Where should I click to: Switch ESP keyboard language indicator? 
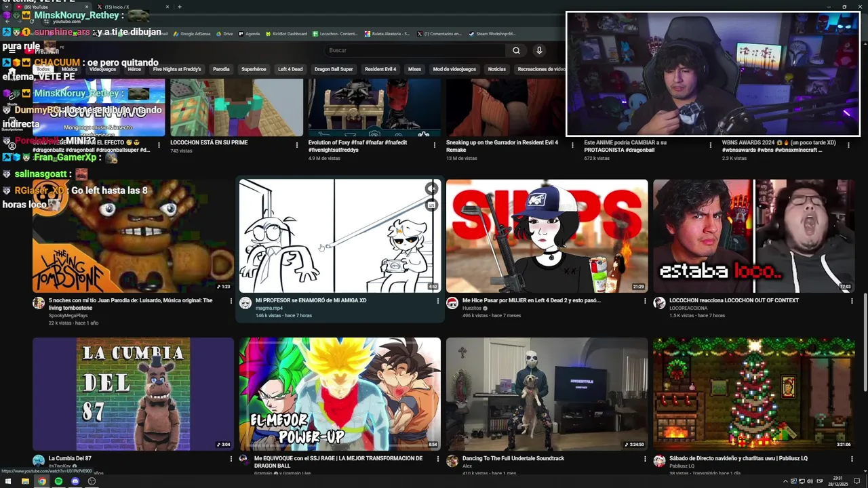tap(820, 481)
